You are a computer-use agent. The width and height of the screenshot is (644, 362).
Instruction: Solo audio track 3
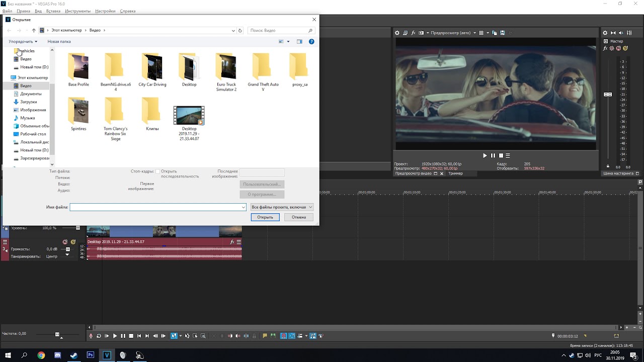pyautogui.click(x=73, y=242)
